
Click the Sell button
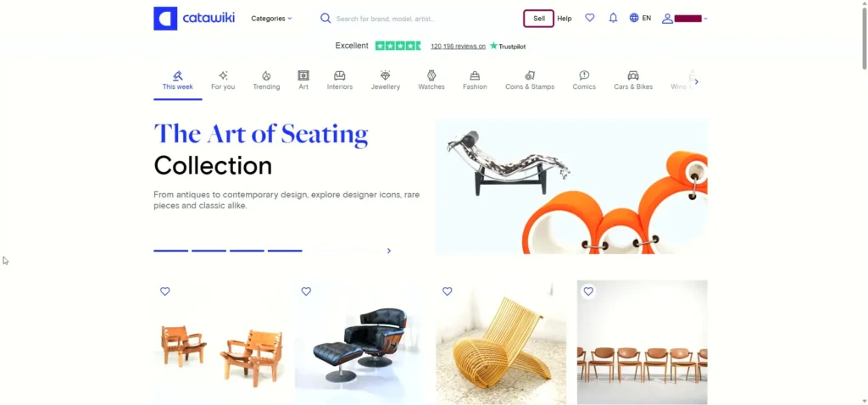(x=538, y=19)
